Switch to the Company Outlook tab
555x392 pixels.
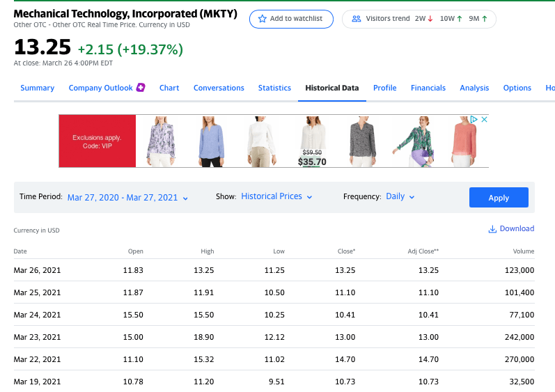[x=100, y=88]
